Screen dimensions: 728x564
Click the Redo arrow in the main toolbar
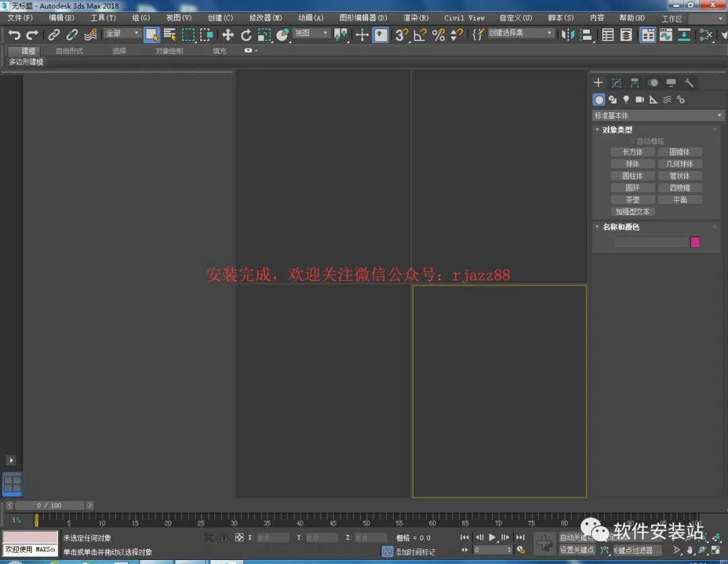32,35
